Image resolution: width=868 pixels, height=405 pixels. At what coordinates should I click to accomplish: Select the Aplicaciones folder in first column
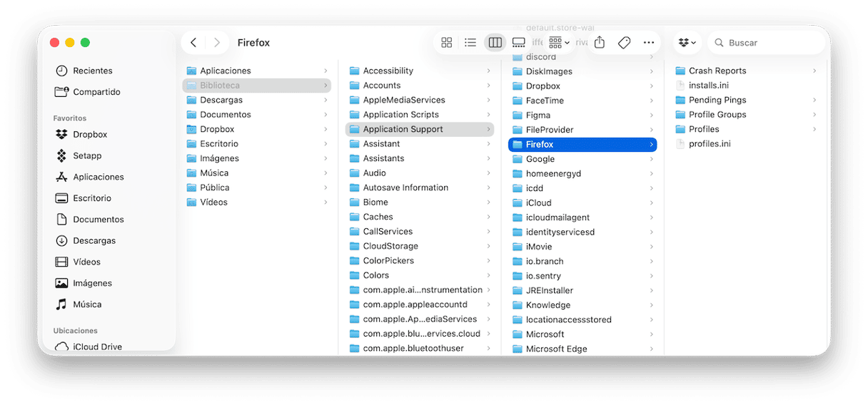[257, 71]
